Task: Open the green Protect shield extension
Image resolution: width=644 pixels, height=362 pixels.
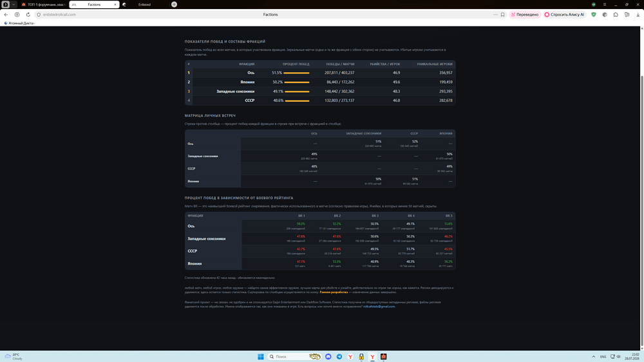Action: (594, 14)
